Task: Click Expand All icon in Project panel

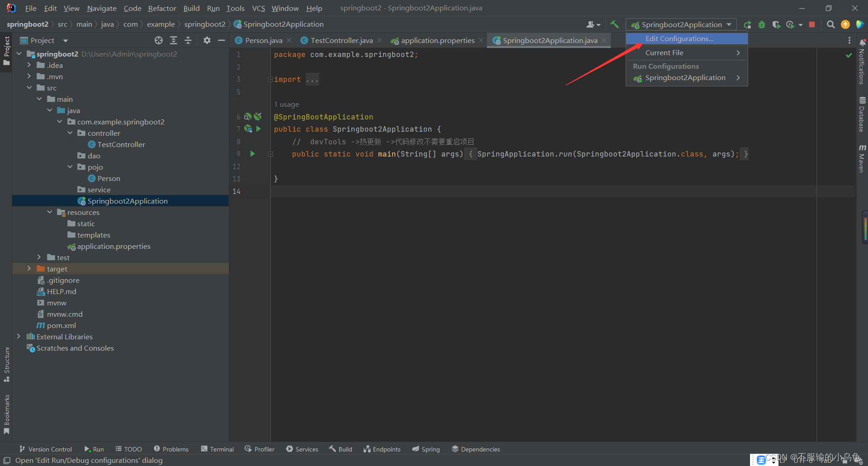Action: click(x=174, y=40)
